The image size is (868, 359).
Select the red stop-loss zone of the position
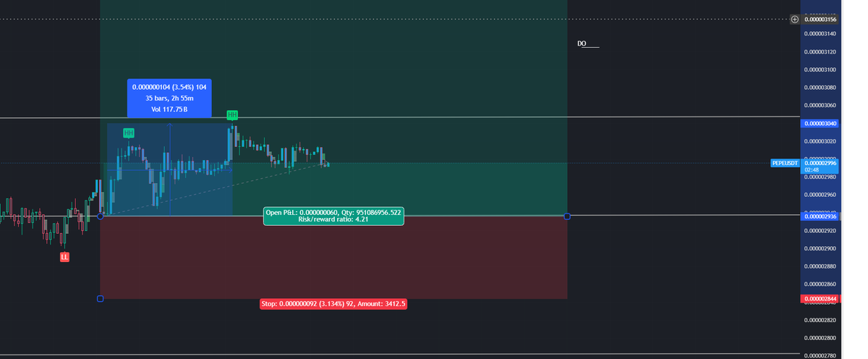[x=333, y=258]
